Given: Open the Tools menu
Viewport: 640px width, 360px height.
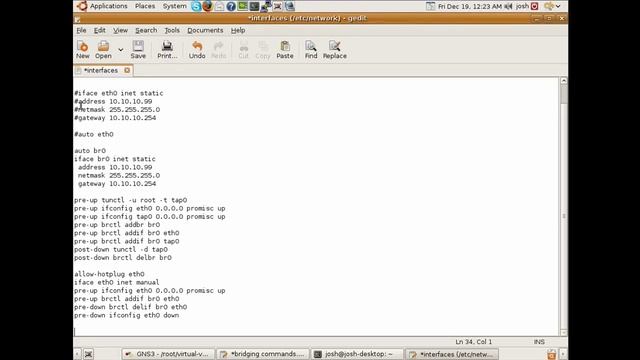Looking at the screenshot, I should (172, 30).
